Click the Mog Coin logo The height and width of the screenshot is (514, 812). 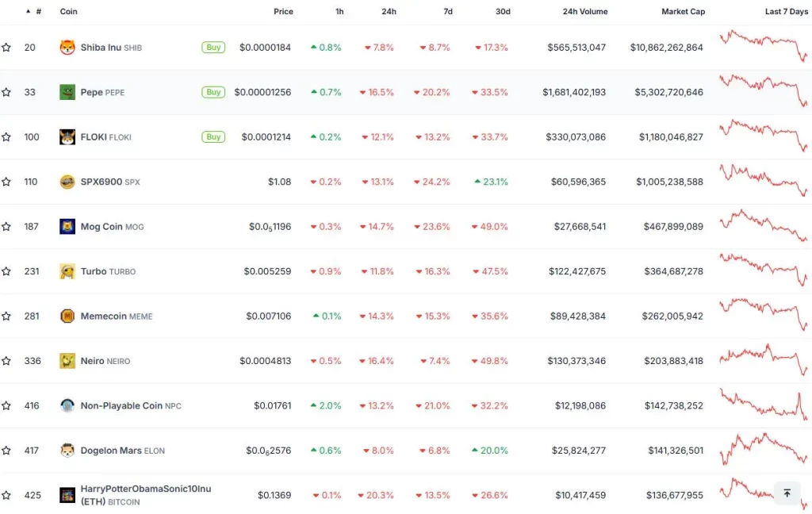67,226
